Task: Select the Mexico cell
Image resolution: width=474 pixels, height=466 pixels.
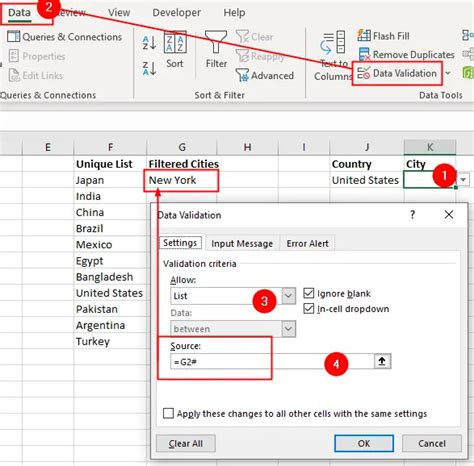Action: [x=110, y=245]
